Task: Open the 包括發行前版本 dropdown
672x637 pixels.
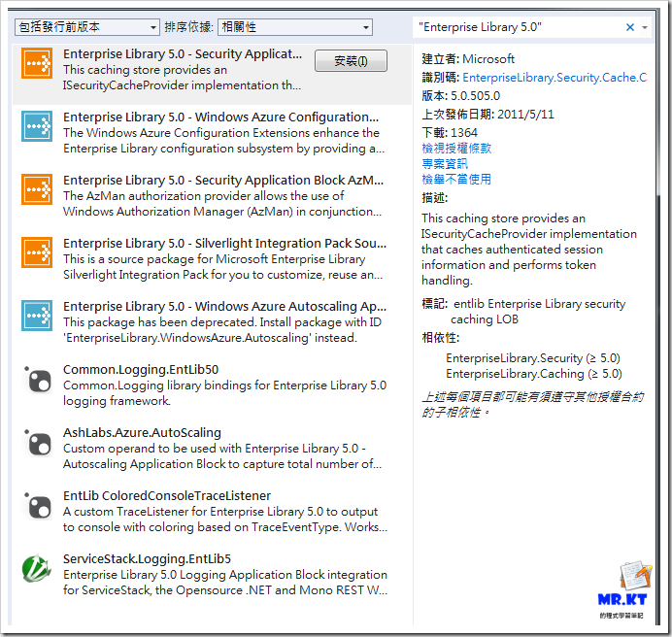Action: (87, 27)
